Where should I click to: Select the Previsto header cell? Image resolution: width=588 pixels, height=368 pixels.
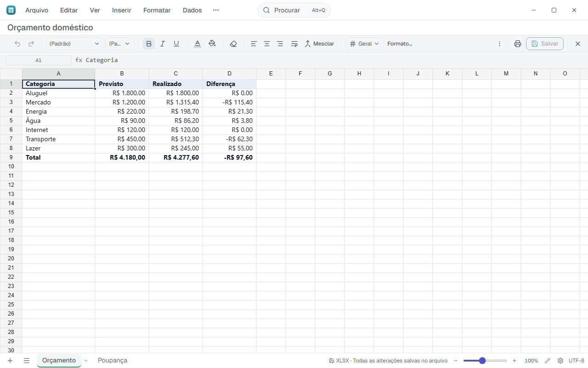(122, 84)
